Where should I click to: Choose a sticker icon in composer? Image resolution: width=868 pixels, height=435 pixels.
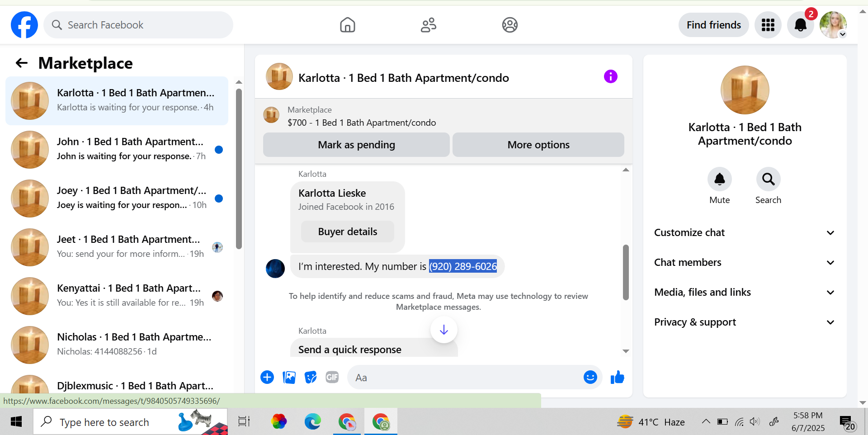point(311,377)
